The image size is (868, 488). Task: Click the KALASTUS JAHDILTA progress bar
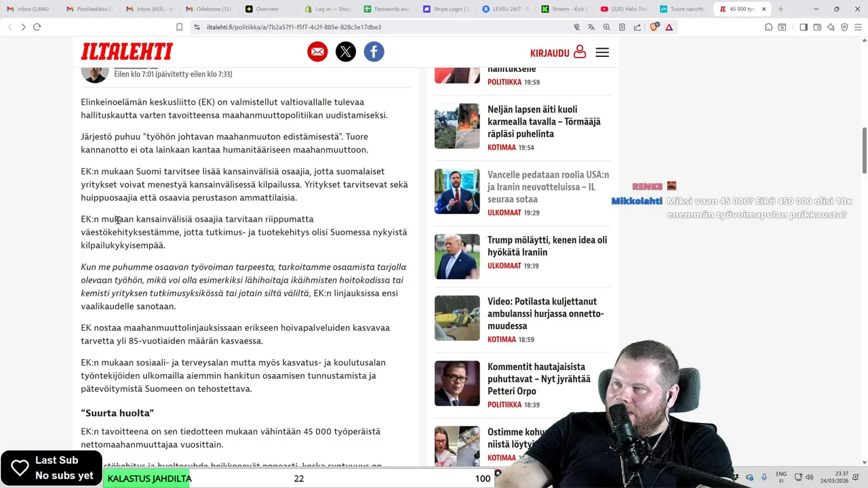pos(298,479)
